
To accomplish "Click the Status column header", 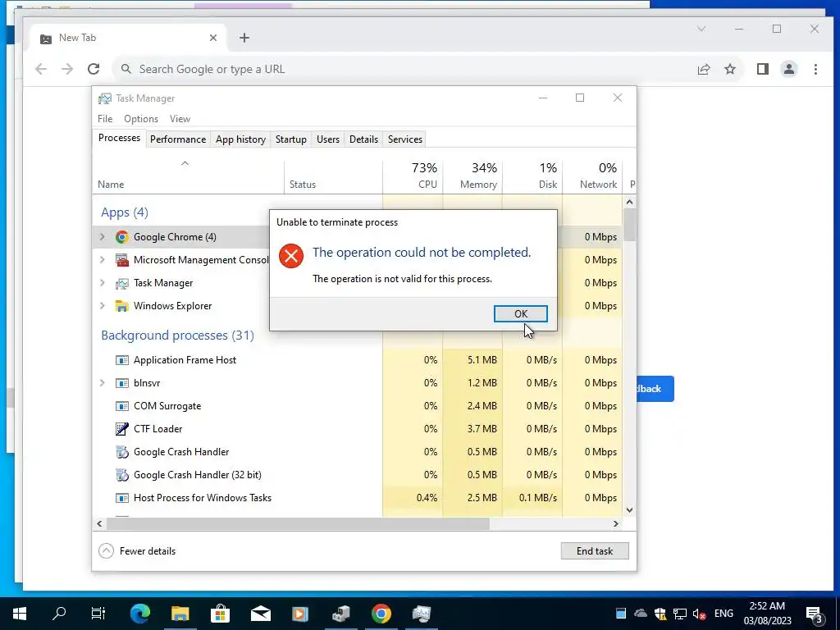I will (x=333, y=177).
